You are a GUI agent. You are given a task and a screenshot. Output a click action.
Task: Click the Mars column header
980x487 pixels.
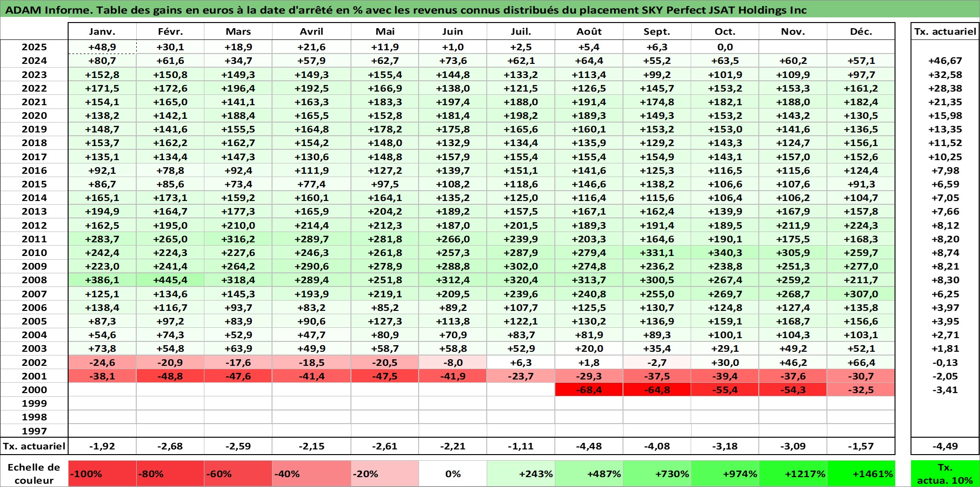click(238, 31)
